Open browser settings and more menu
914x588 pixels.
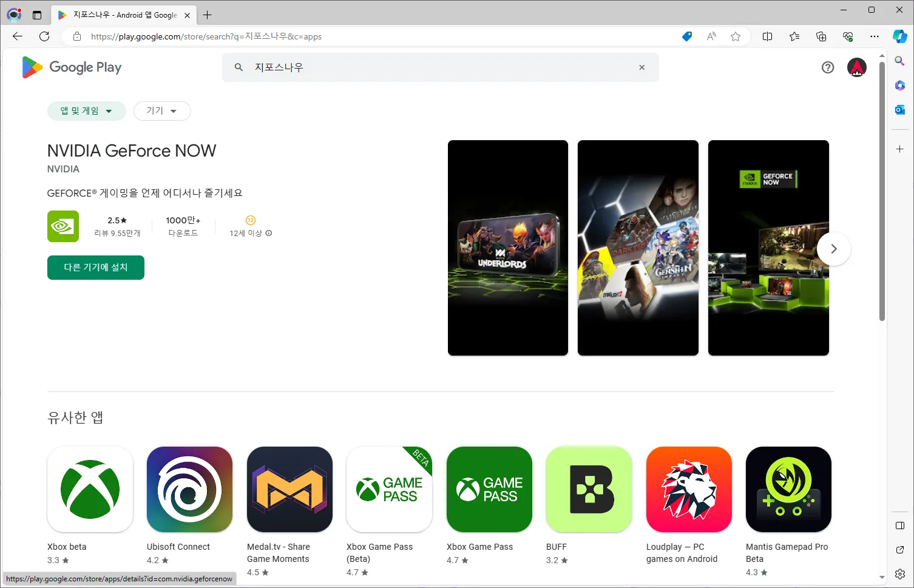point(875,36)
